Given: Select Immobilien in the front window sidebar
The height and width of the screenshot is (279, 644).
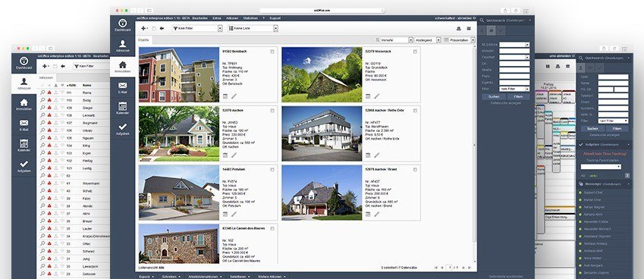Looking at the screenshot, I should click(122, 67).
